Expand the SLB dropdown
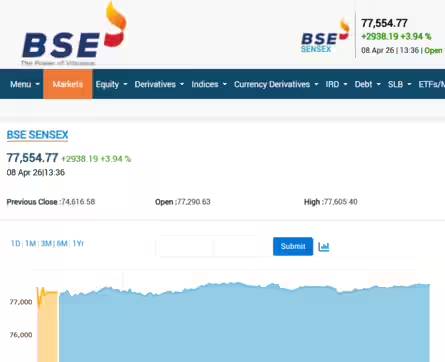Viewport: 445px width, 362px height. tap(399, 84)
